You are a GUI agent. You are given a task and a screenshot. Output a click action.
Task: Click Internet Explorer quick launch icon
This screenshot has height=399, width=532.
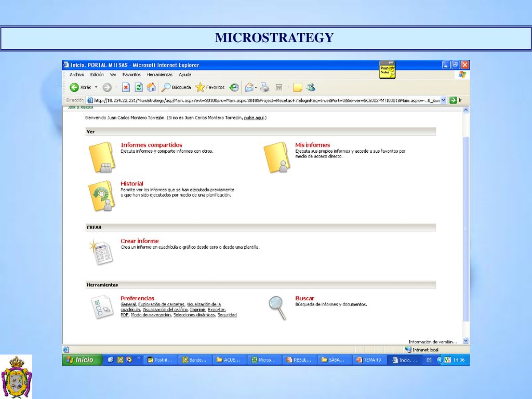111,360
